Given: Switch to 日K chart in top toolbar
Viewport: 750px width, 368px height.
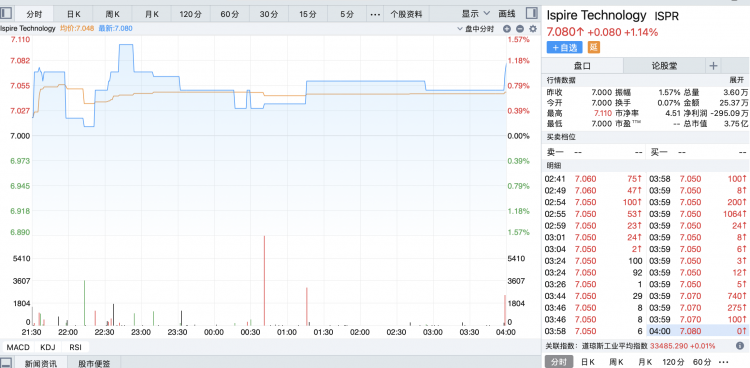Looking at the screenshot, I should (x=73, y=14).
